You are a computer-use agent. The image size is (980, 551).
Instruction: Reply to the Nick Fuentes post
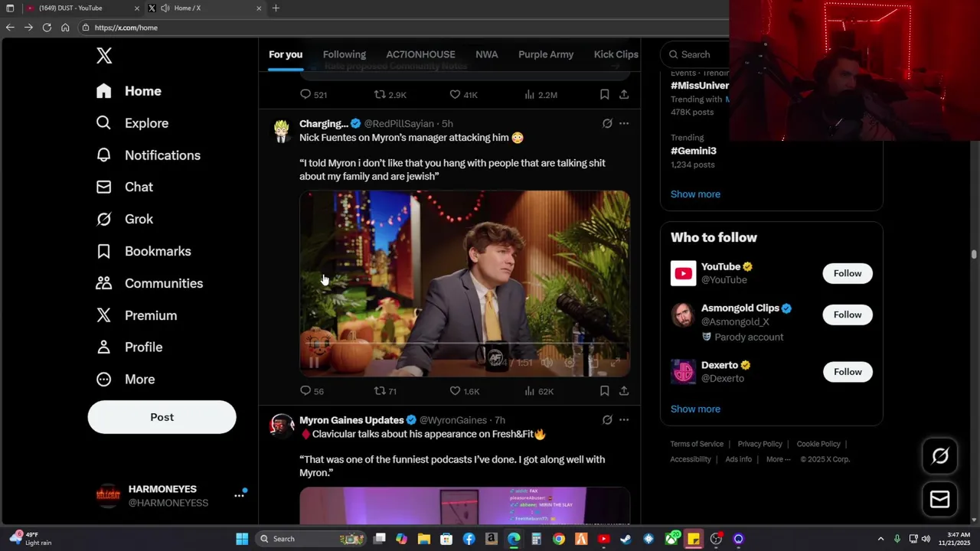(x=312, y=391)
